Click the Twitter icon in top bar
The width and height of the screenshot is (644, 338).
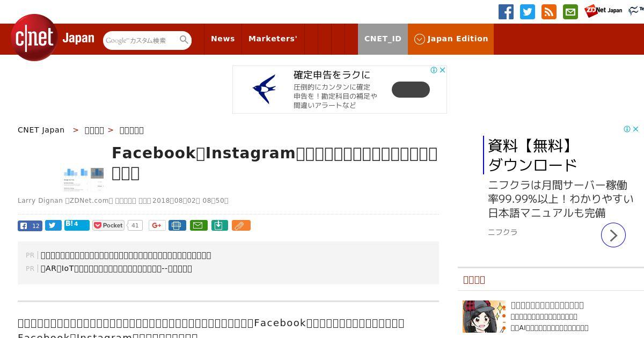pyautogui.click(x=528, y=12)
